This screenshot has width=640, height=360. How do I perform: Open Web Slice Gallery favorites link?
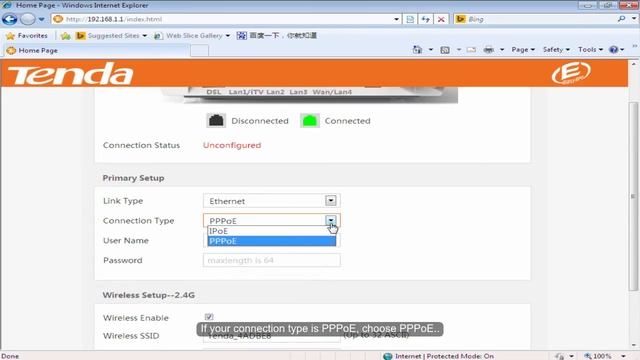click(x=192, y=36)
